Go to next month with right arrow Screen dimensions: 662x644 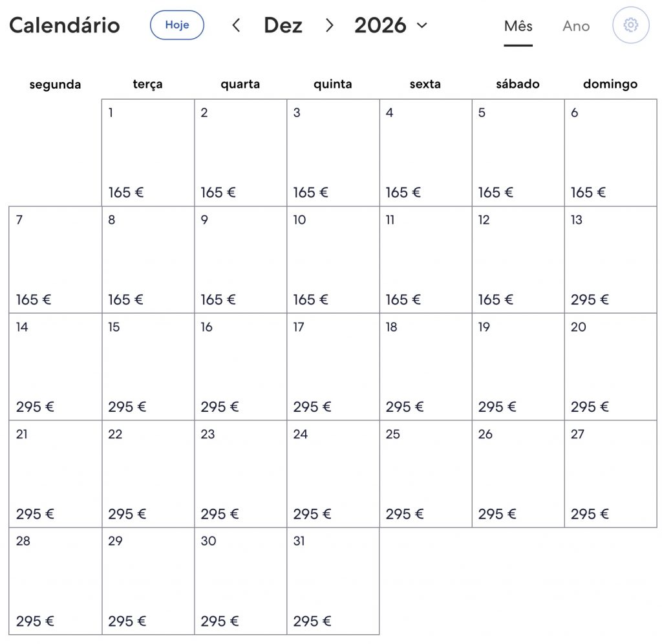pyautogui.click(x=330, y=25)
